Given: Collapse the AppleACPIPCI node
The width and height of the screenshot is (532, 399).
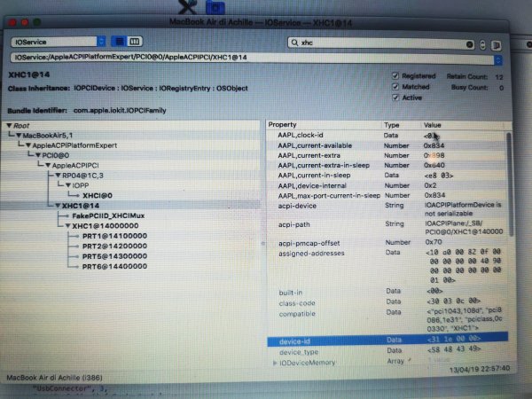Looking at the screenshot, I should 48,166.
